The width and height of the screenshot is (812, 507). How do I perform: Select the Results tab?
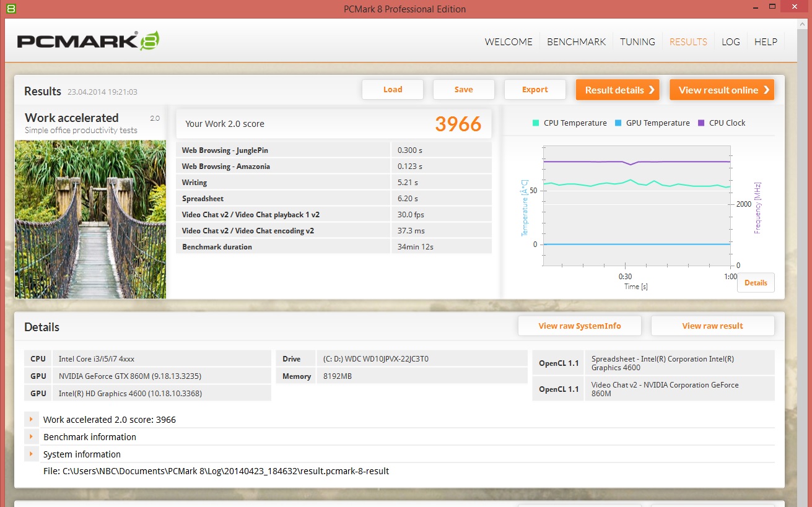pyautogui.click(x=688, y=41)
